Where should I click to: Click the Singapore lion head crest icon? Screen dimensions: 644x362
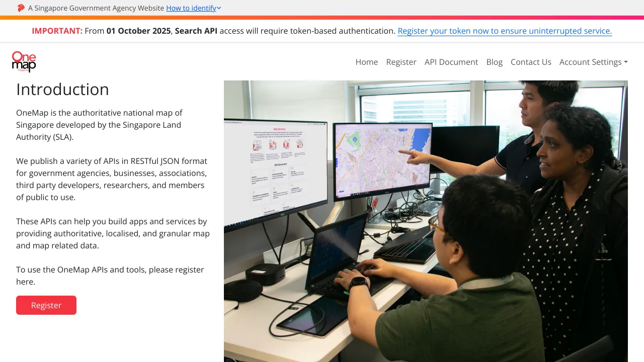21,8
